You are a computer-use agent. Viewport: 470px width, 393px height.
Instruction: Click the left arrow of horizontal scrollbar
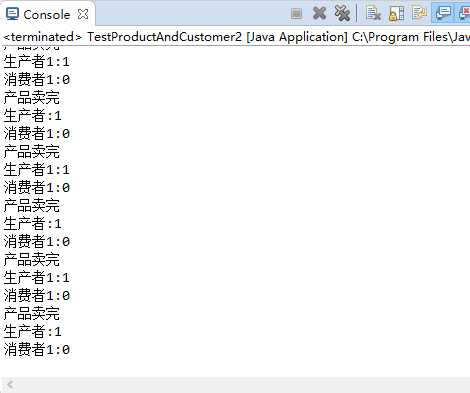(x=10, y=385)
